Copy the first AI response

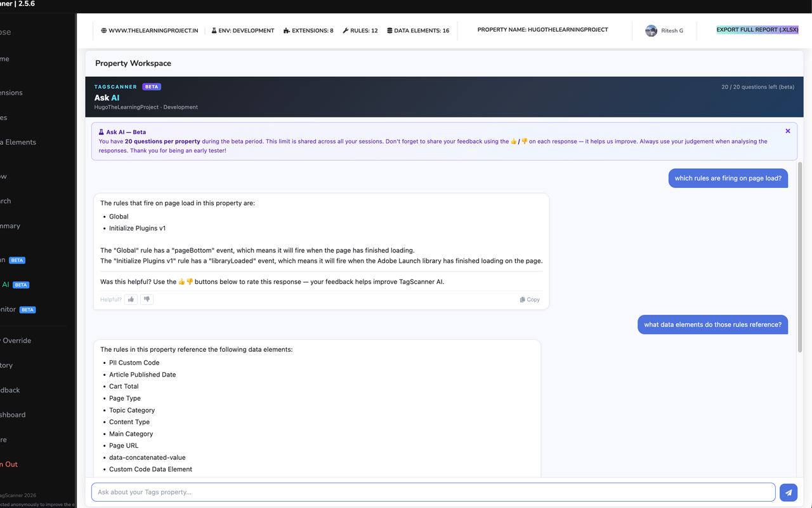530,300
